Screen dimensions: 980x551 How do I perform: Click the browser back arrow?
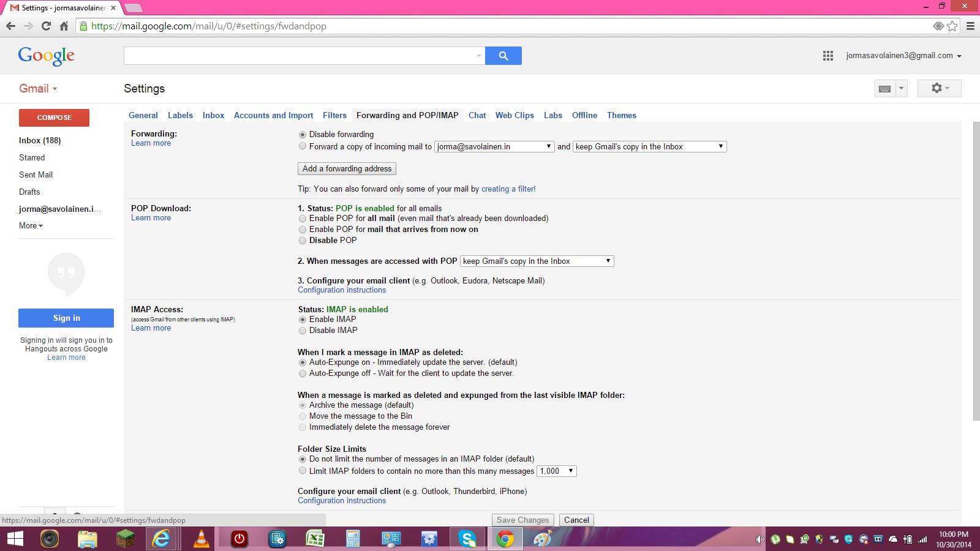tap(10, 26)
